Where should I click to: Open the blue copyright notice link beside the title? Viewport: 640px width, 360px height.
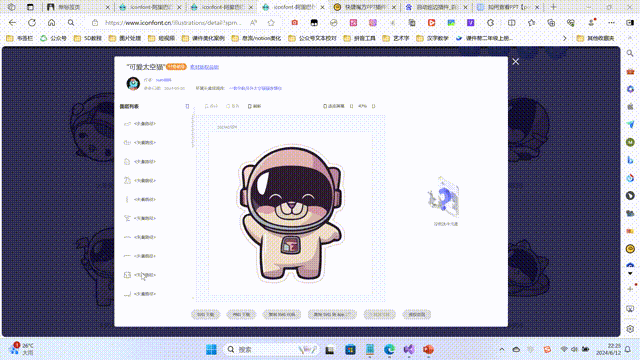pyautogui.click(x=204, y=67)
